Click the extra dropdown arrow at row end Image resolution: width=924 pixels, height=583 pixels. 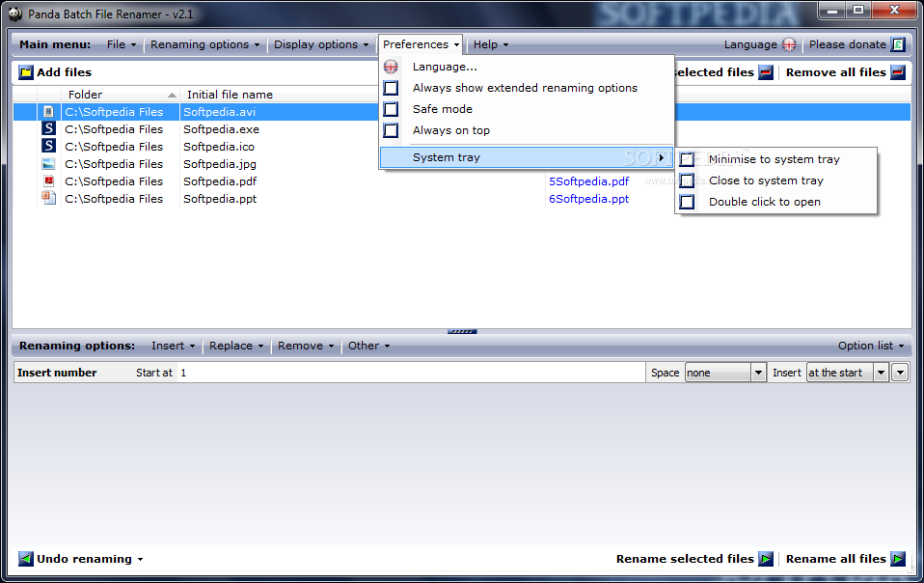[900, 373]
